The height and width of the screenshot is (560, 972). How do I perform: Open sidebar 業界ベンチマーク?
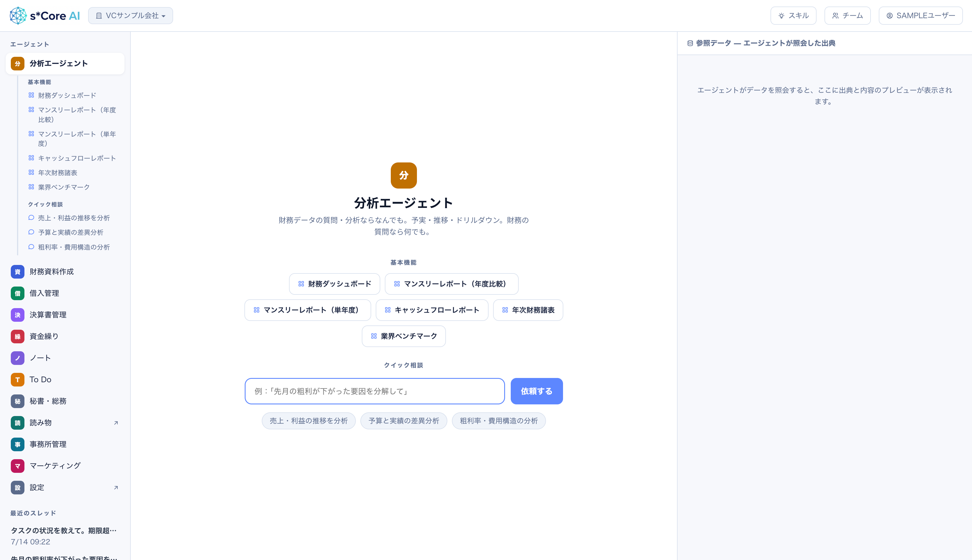coord(59,187)
